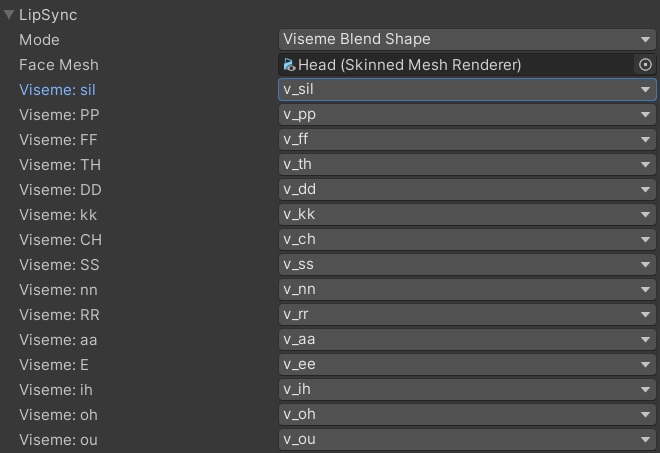The image size is (660, 453).
Task: Select the Viseme: sil property label
Action: [x=57, y=90]
